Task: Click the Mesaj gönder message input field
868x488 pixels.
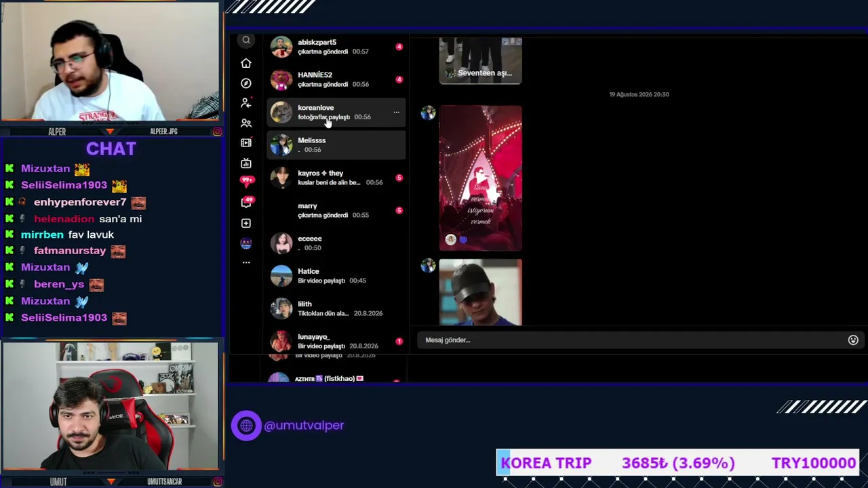Action: (x=634, y=340)
